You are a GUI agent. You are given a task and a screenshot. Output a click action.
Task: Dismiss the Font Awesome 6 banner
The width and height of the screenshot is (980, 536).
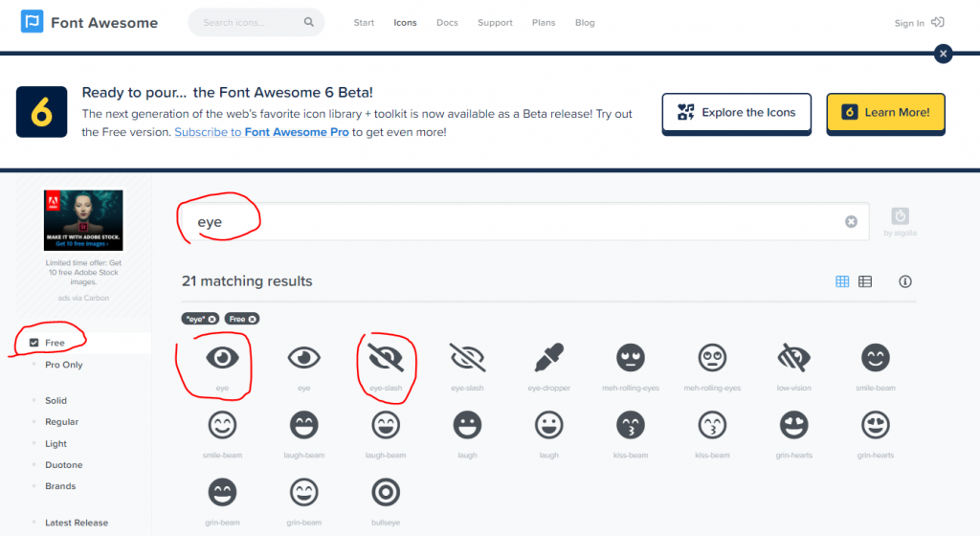(x=943, y=54)
